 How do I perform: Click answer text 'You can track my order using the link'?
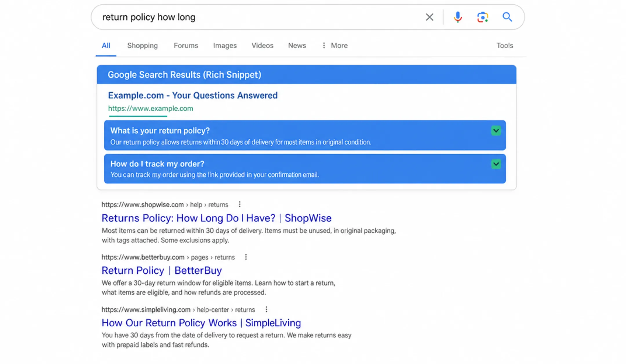214,175
